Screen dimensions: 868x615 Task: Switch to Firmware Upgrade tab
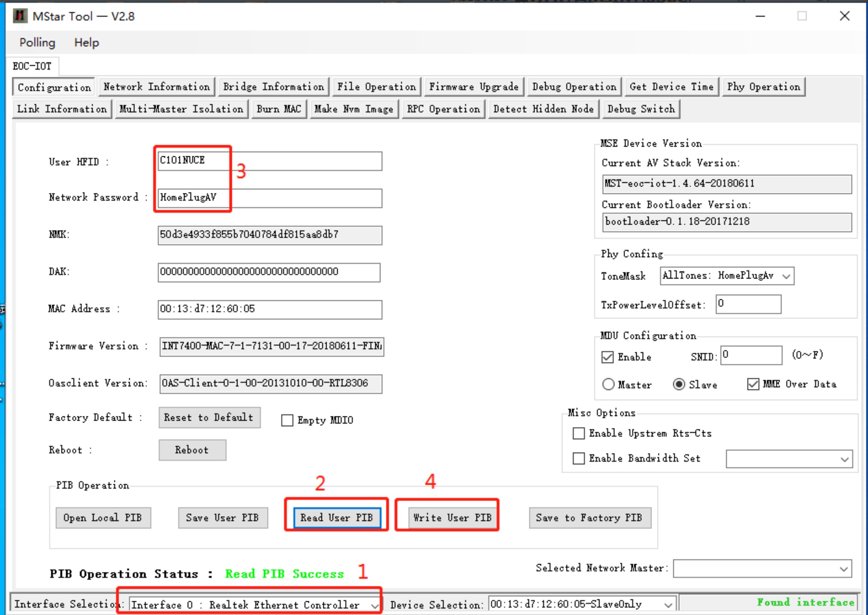click(473, 87)
